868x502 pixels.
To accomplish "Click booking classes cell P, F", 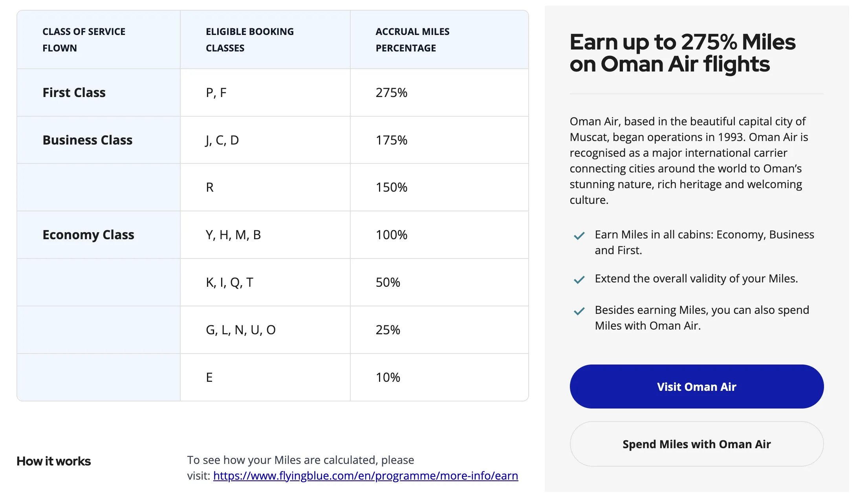I will point(265,93).
